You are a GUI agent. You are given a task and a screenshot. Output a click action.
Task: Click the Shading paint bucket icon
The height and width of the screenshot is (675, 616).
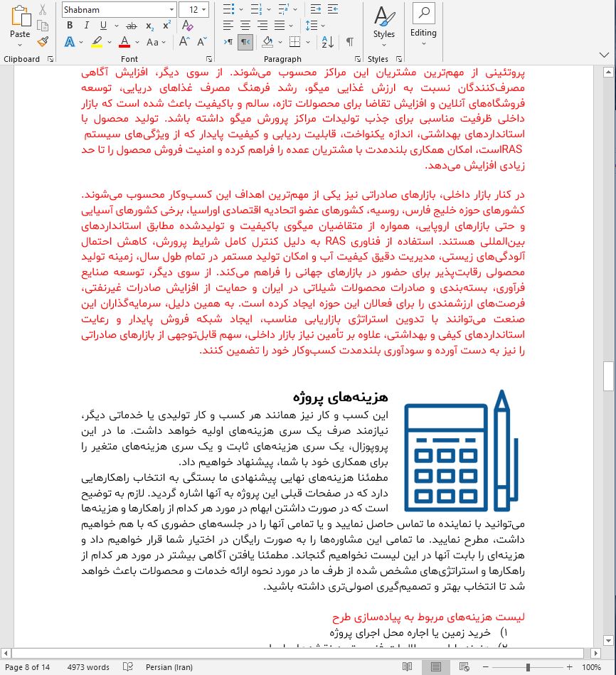[x=267, y=42]
